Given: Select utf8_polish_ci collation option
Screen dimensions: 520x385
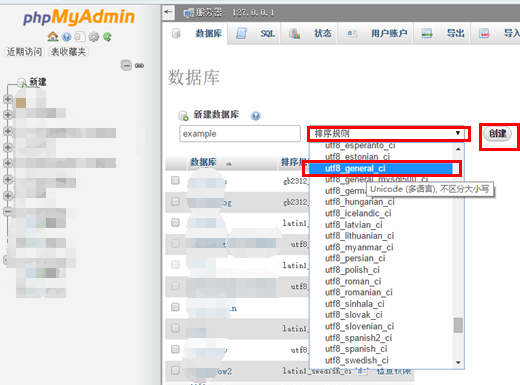Looking at the screenshot, I should click(352, 270).
